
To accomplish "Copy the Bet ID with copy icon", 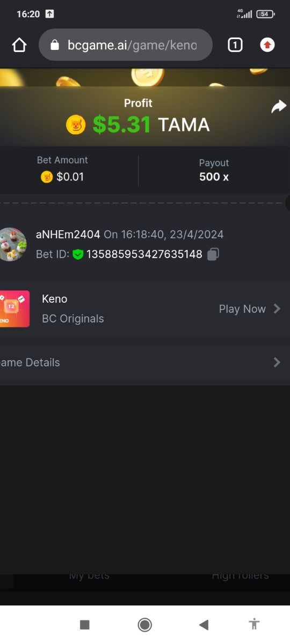I will click(213, 254).
